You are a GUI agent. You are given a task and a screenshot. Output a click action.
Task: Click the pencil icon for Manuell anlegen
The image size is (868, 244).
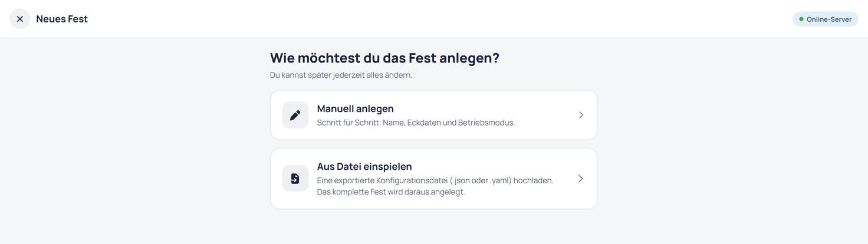click(295, 115)
